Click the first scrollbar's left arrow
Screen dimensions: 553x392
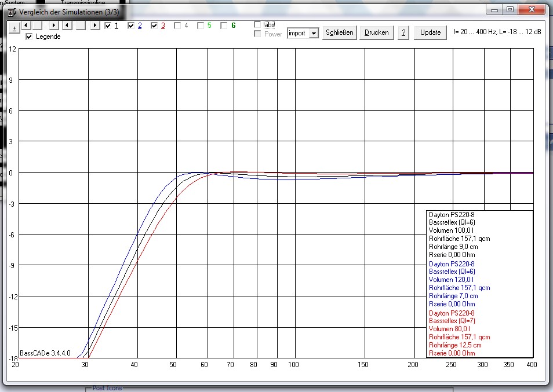coord(26,25)
